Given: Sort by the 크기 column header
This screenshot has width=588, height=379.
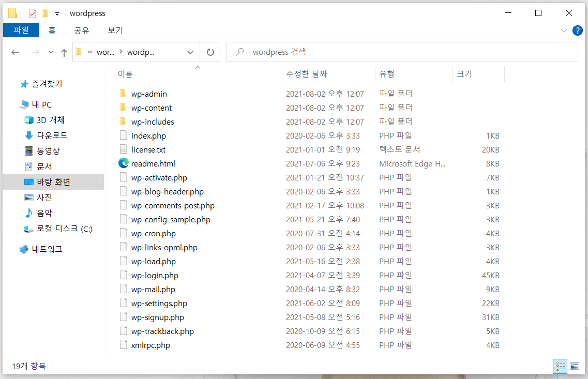Looking at the screenshot, I should click(x=464, y=74).
